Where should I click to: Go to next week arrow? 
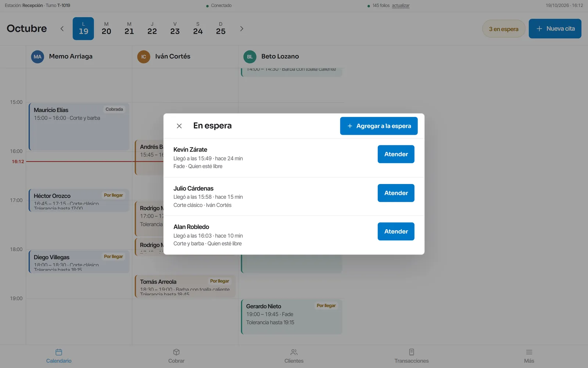(241, 29)
